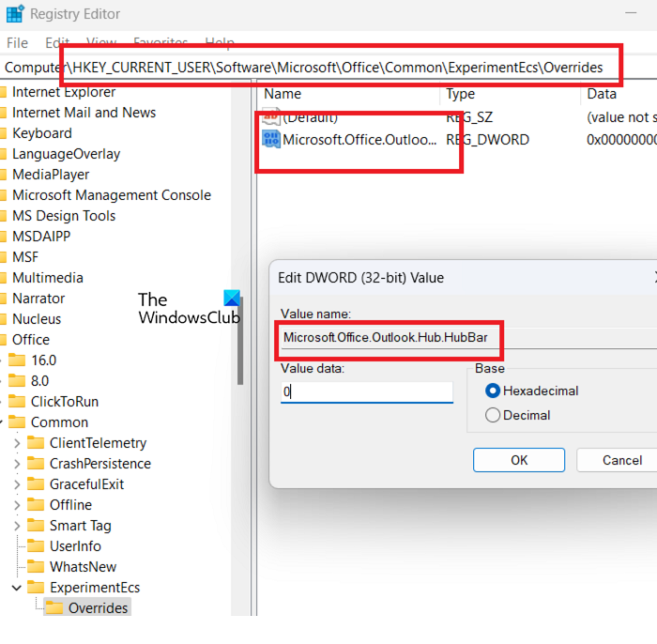Click the registry path address bar
This screenshot has height=644, width=657.
328,67
